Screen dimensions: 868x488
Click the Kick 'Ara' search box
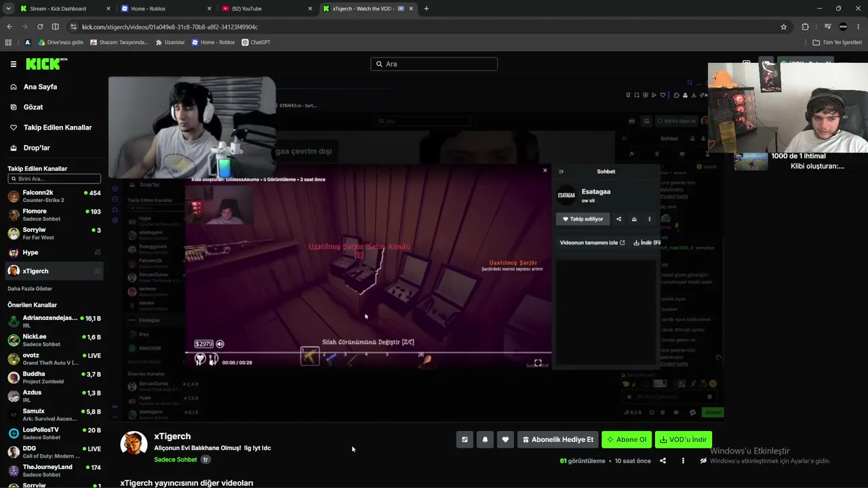click(x=434, y=64)
